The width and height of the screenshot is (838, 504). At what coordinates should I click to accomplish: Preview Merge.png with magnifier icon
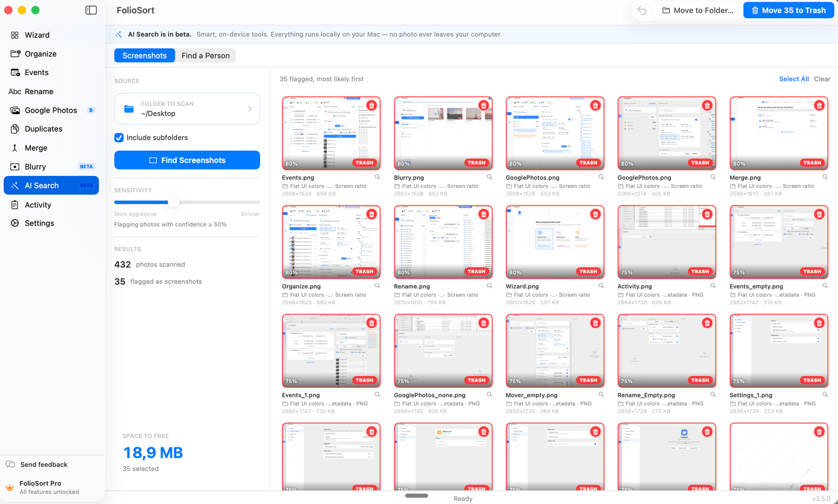pos(825,177)
